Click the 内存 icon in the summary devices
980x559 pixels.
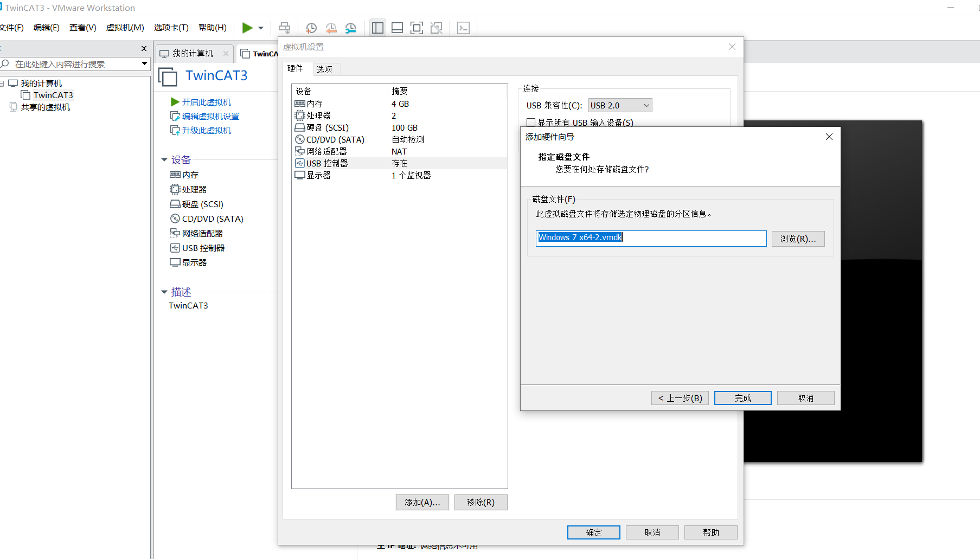[x=175, y=175]
